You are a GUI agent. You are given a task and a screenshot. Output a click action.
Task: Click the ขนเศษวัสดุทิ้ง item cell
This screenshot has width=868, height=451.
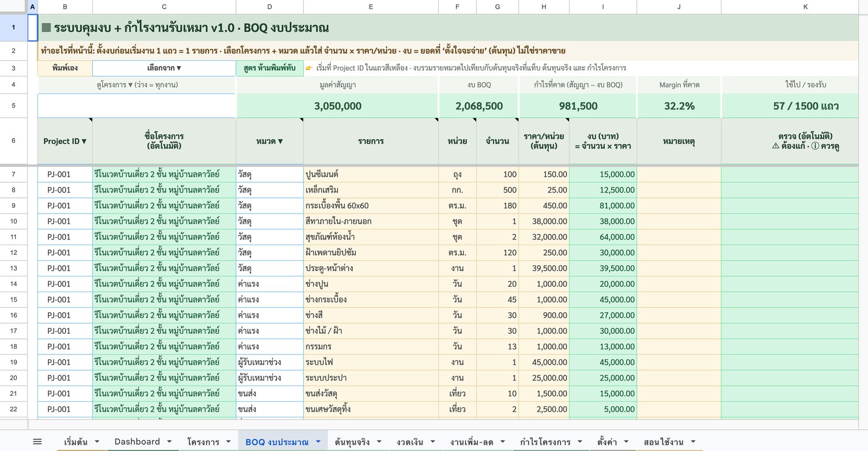coord(371,409)
